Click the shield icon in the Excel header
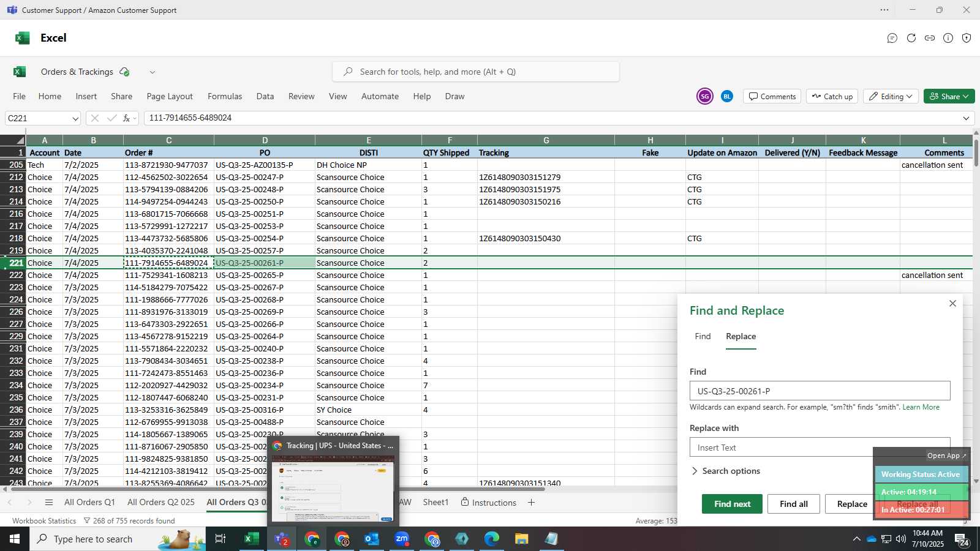980x551 pixels. [x=967, y=38]
